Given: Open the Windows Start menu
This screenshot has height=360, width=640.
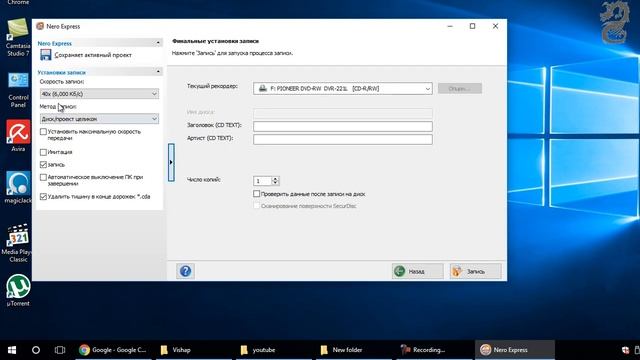Looking at the screenshot, I should [x=12, y=350].
